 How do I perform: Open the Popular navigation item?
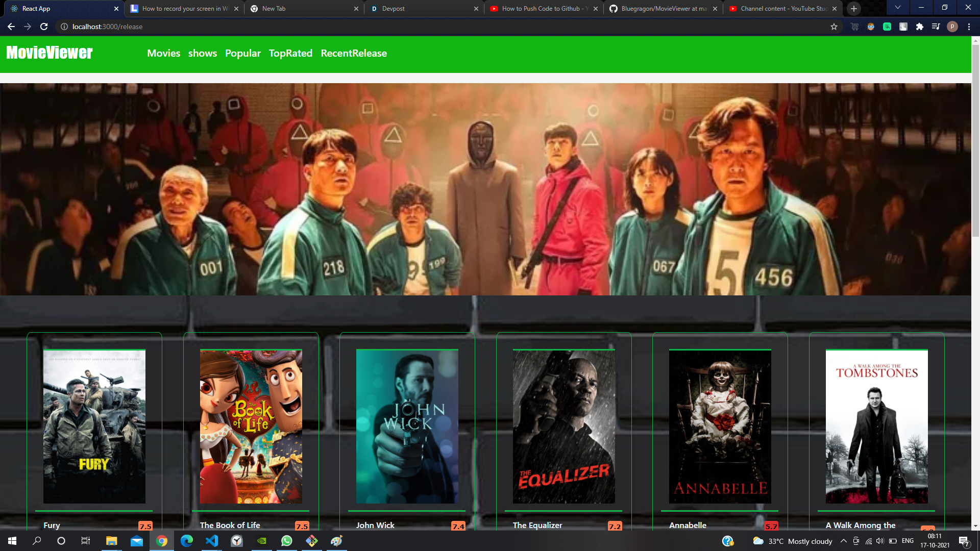point(242,53)
